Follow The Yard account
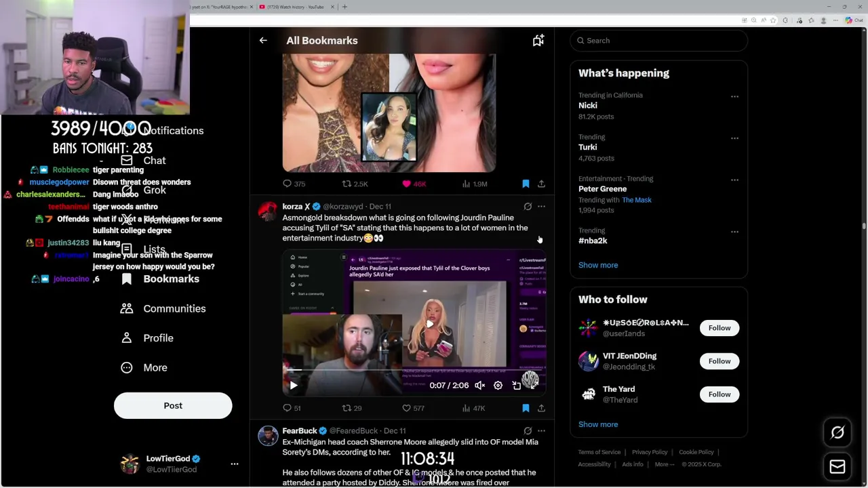The height and width of the screenshot is (488, 868). (719, 394)
